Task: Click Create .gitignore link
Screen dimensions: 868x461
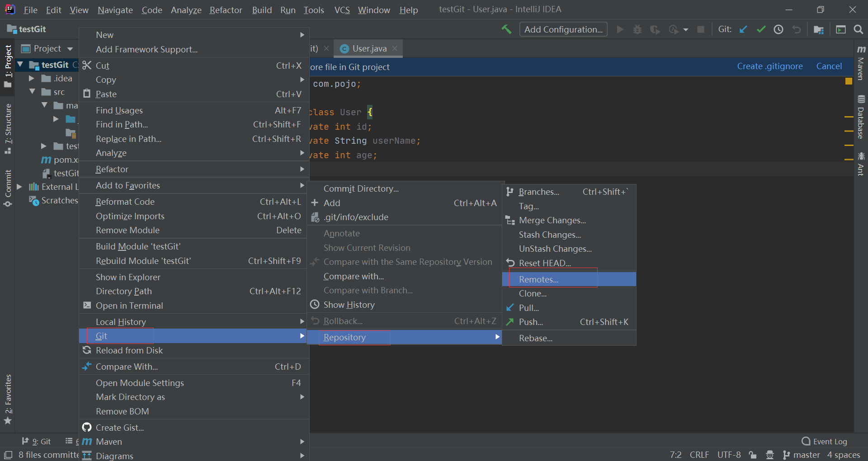Action: tap(770, 66)
